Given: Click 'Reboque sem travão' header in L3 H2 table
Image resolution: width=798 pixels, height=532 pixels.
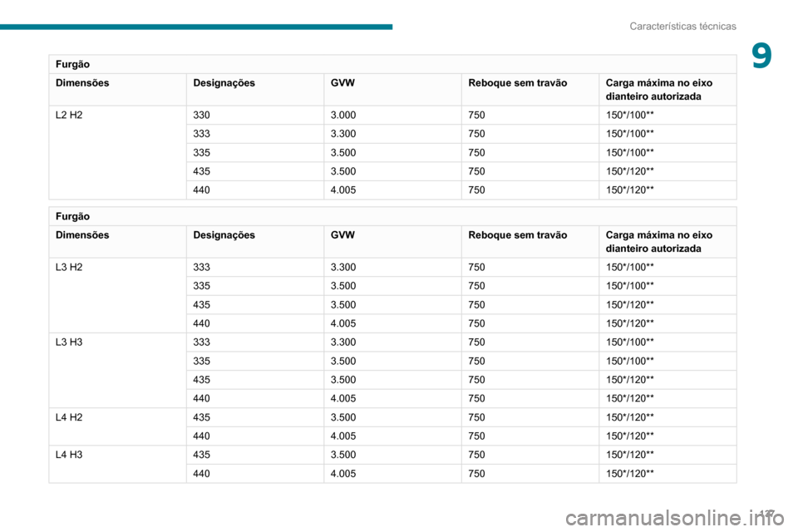Looking at the screenshot, I should pyautogui.click(x=518, y=235).
